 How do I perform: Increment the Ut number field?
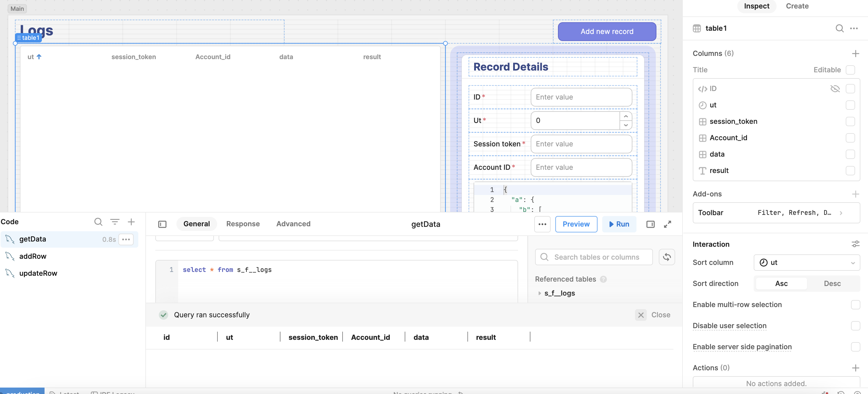[x=626, y=116]
